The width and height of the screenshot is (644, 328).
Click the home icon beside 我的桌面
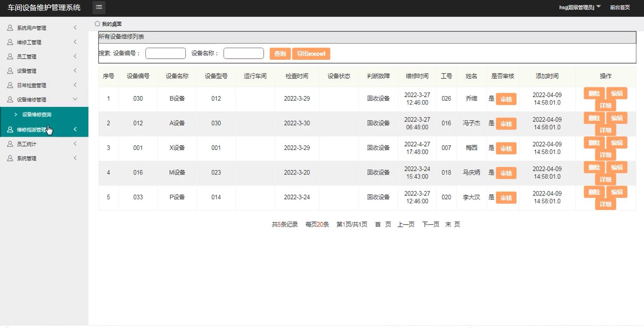coord(97,24)
